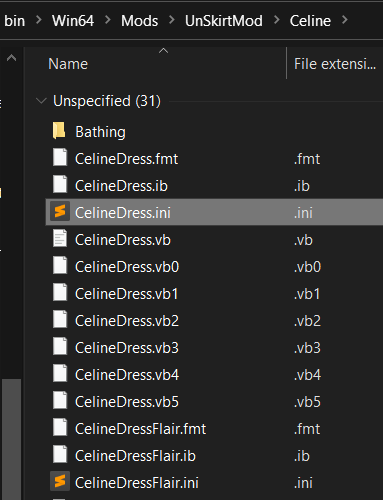Viewport: 383px width, 500px height.
Task: Navigate to Mods in address bar
Action: pyautogui.click(x=139, y=21)
